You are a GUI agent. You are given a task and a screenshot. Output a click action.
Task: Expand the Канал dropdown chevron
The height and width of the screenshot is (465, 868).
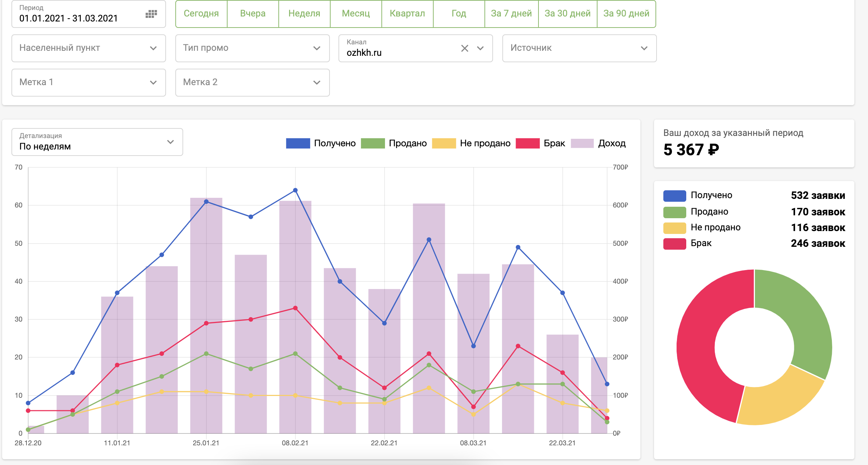[x=480, y=48]
